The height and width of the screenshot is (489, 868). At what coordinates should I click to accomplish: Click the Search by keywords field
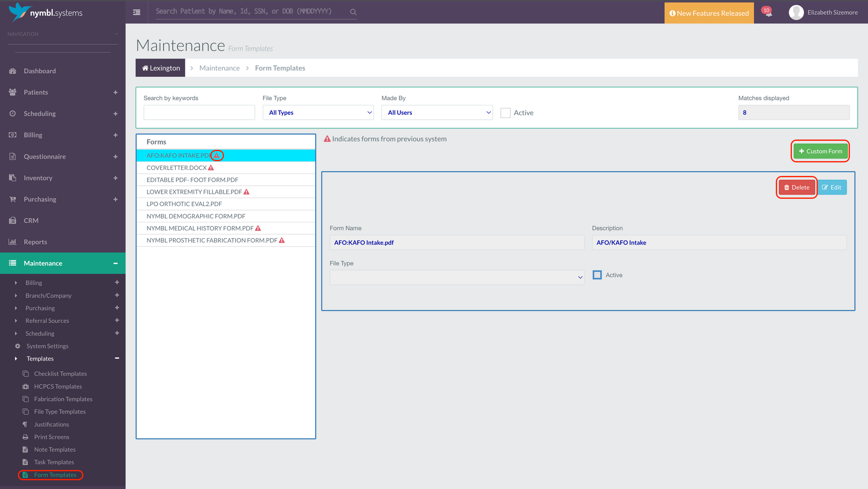click(199, 113)
